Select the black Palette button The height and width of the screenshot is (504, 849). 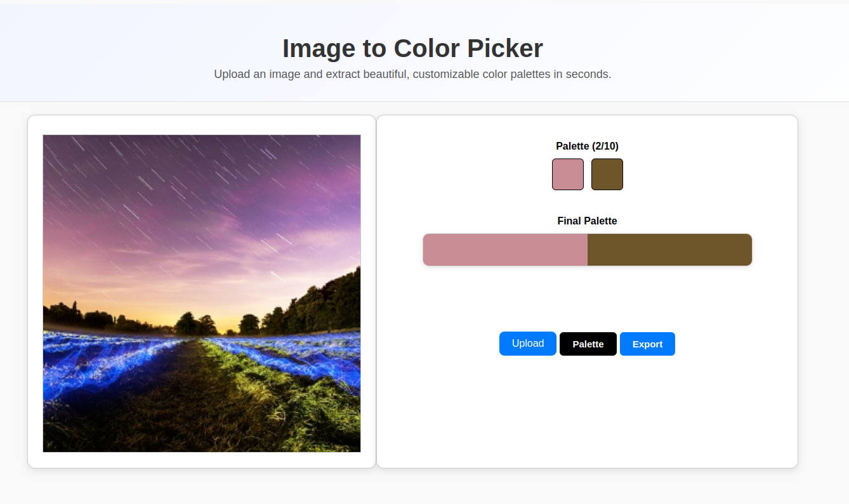(588, 344)
